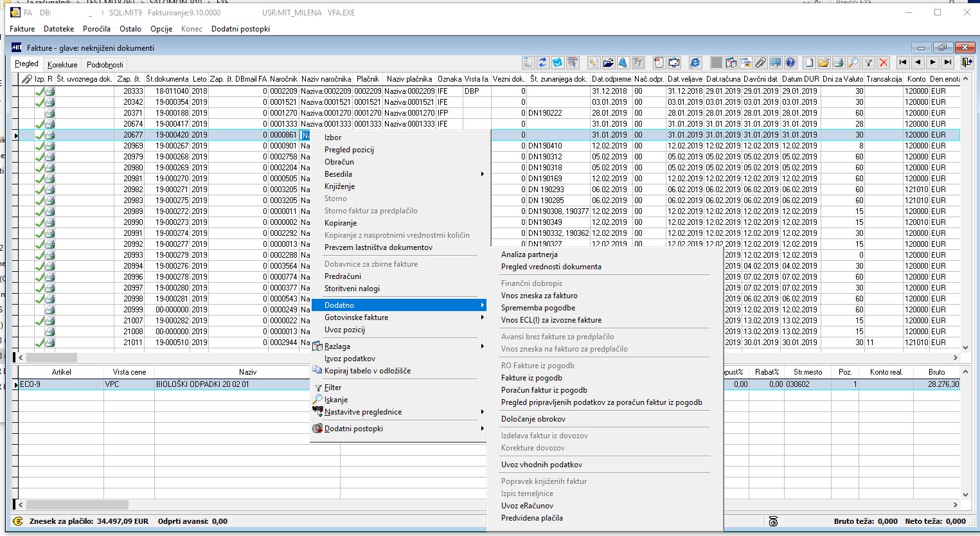Switch to the Korekture tab

(x=62, y=64)
